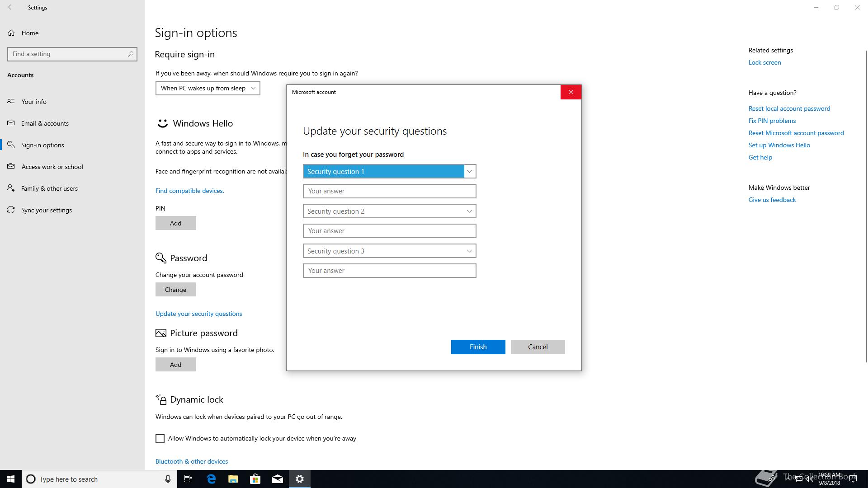This screenshot has width=868, height=488.
Task: Select the Sign-in options key icon
Action: click(11, 145)
